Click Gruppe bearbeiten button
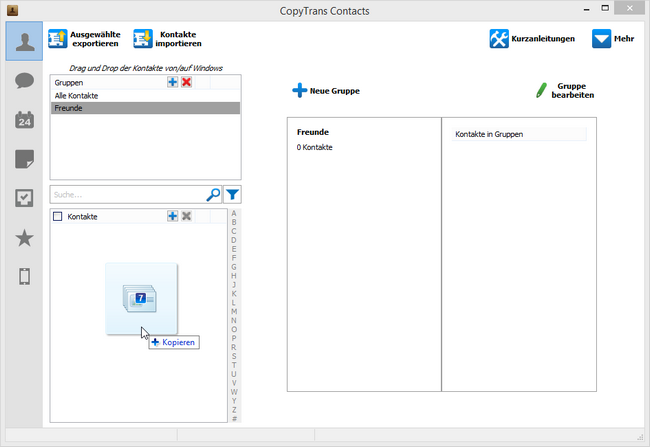 point(565,90)
